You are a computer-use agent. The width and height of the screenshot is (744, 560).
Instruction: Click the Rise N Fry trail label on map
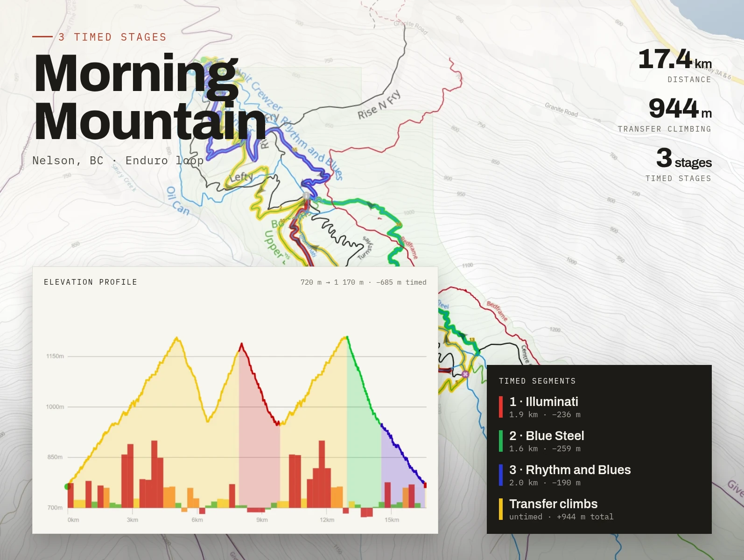coord(379,105)
